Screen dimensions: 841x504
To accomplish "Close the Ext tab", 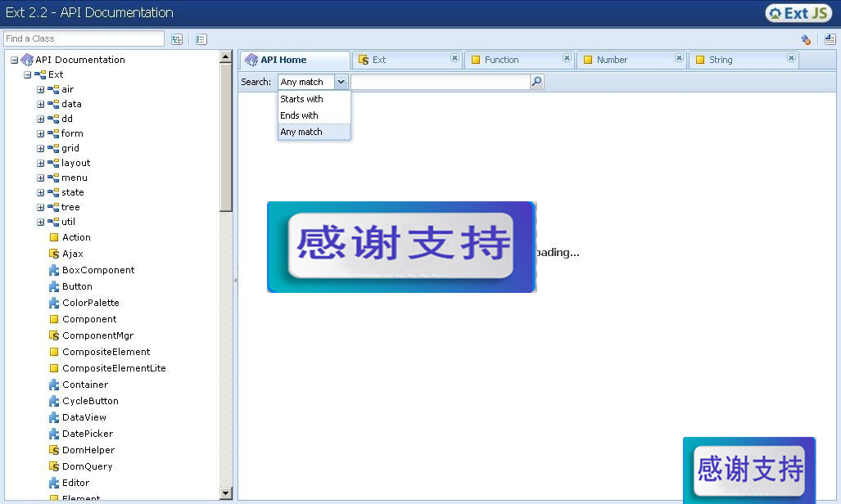I will coord(454,58).
